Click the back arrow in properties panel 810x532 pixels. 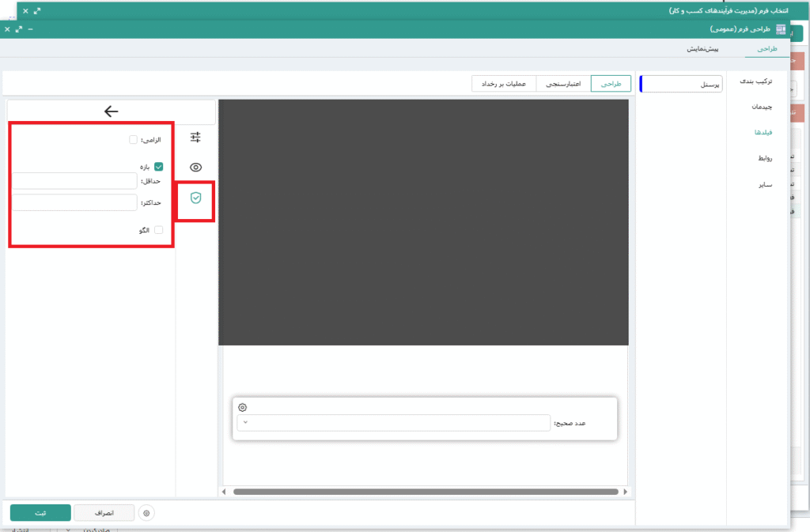111,111
